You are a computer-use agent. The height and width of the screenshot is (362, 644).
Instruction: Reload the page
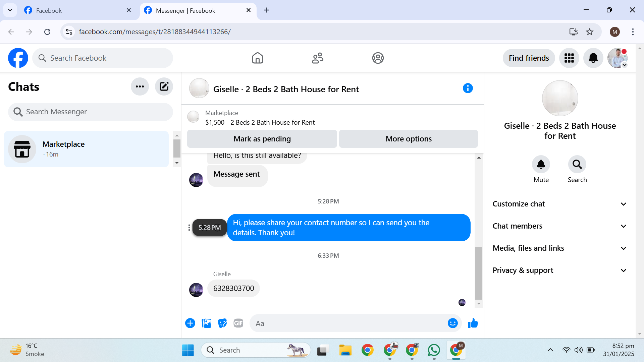coord(47,32)
